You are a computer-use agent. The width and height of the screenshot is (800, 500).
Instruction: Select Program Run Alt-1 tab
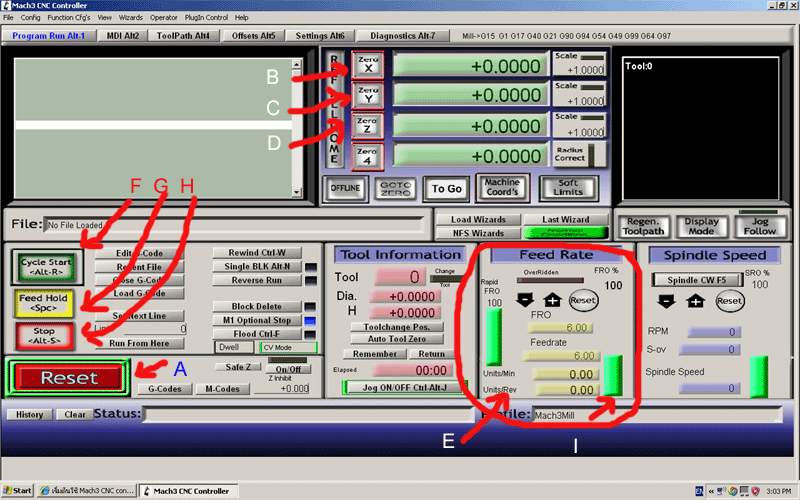[x=48, y=36]
